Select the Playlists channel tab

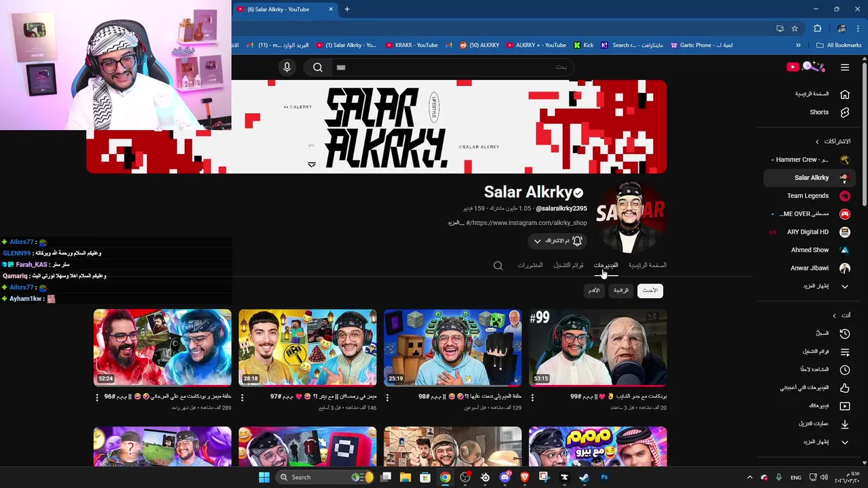[x=568, y=265]
